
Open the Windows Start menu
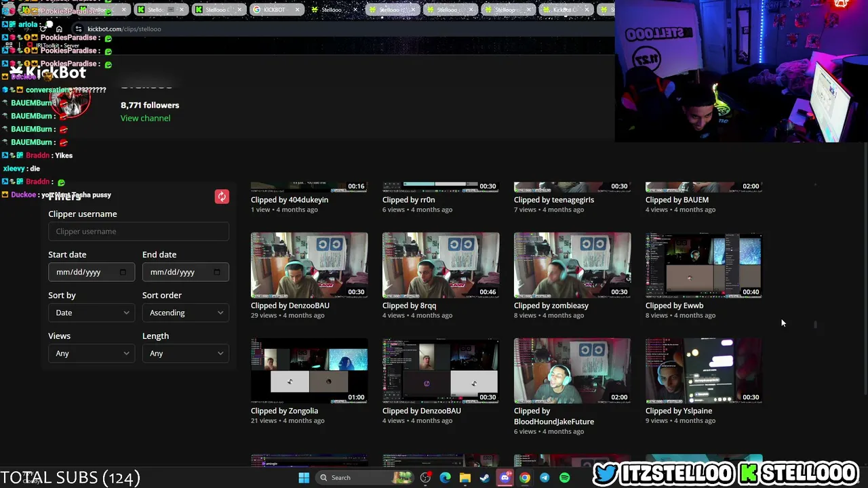click(304, 478)
